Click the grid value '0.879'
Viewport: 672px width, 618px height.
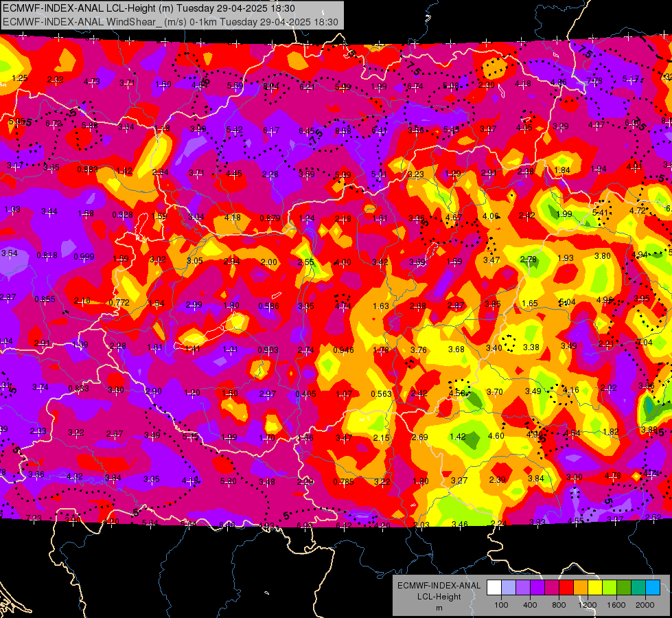270,218
